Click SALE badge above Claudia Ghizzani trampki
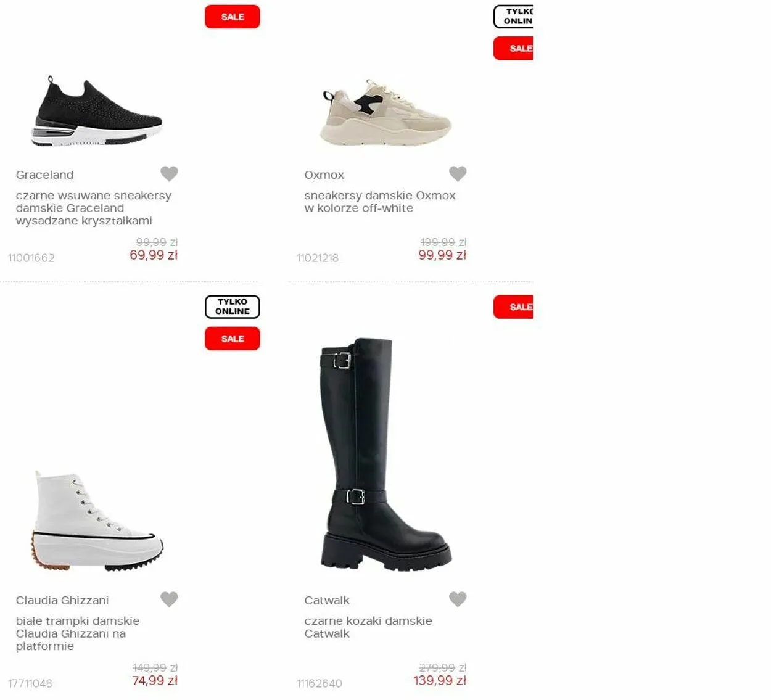Viewport: 771px width, 700px height. click(233, 339)
